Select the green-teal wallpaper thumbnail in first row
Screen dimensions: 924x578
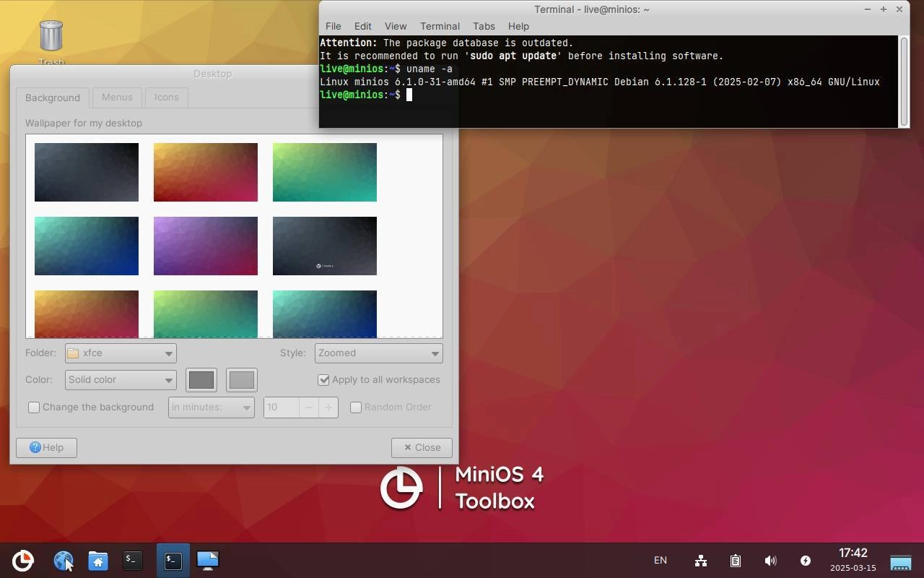[x=325, y=172]
